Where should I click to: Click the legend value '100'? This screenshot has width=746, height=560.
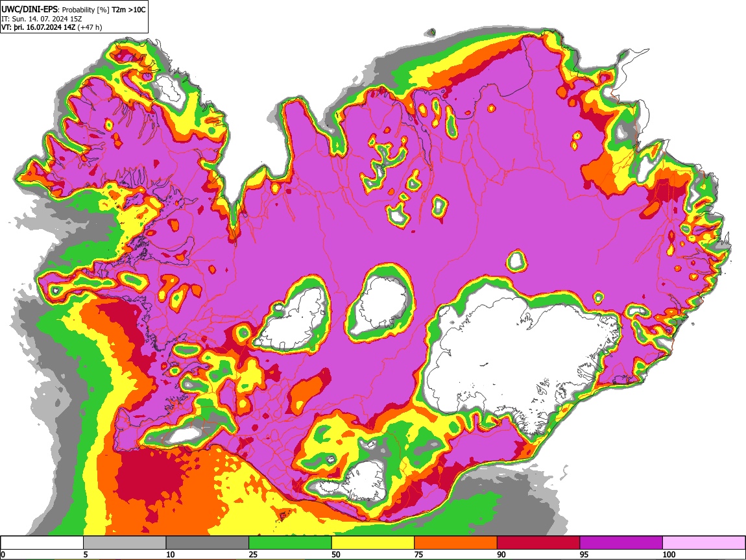669,554
